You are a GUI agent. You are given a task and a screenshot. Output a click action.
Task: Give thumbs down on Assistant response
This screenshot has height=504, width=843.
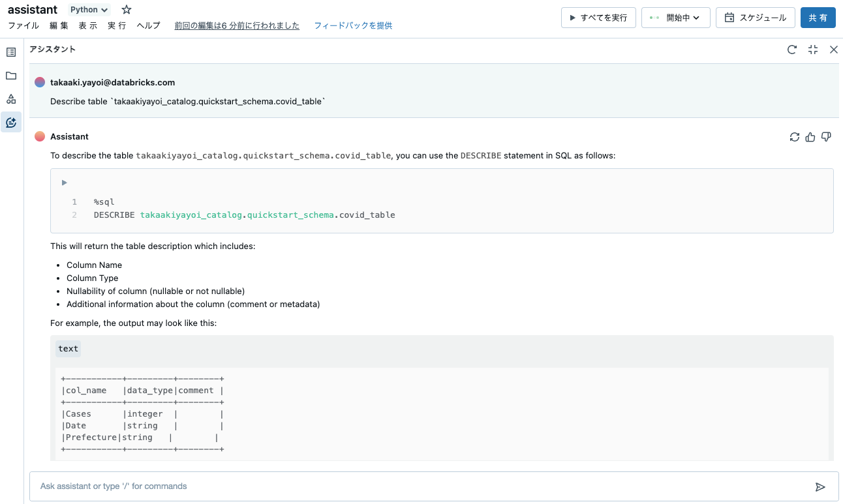(826, 137)
